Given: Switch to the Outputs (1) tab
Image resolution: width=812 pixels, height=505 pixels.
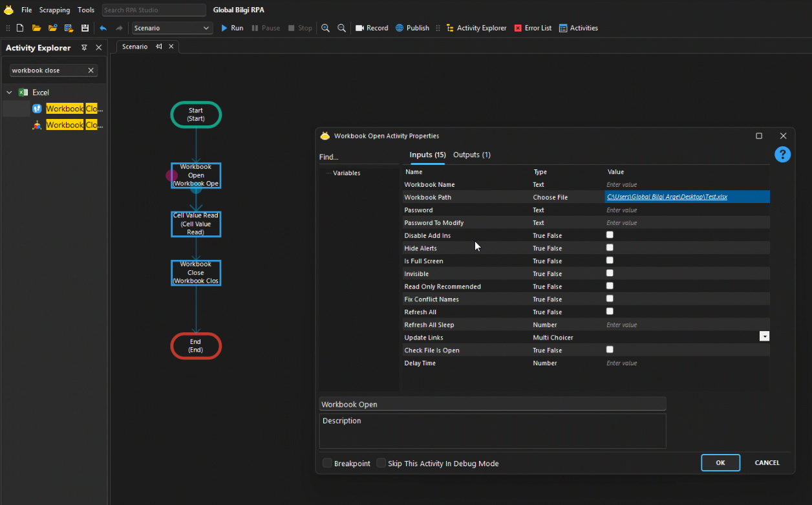Looking at the screenshot, I should (x=471, y=155).
